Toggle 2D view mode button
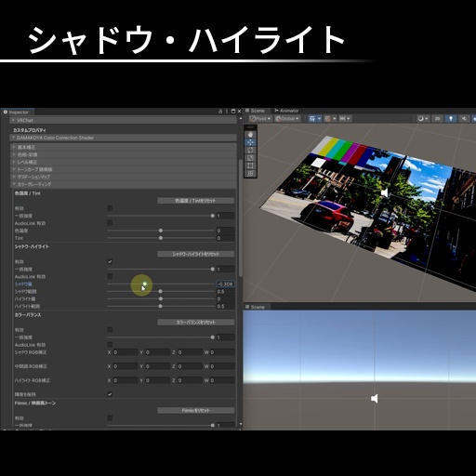Screen dimensions: 476x476 pos(437,119)
